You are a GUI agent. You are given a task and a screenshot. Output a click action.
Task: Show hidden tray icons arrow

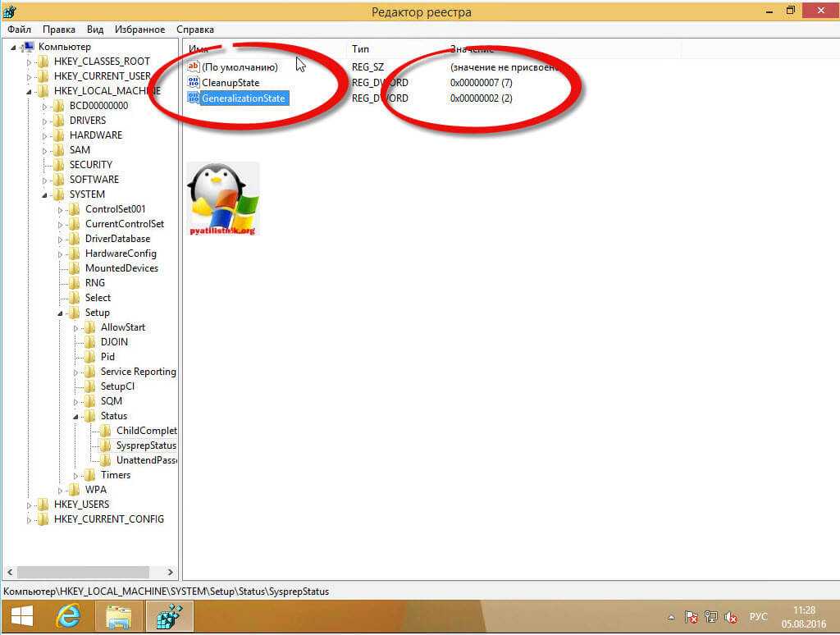671,617
